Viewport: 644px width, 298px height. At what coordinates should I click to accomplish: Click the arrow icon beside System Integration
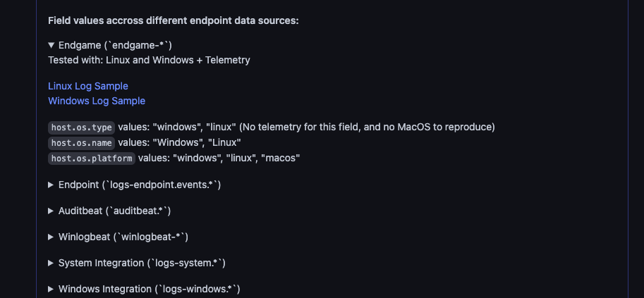click(51, 263)
